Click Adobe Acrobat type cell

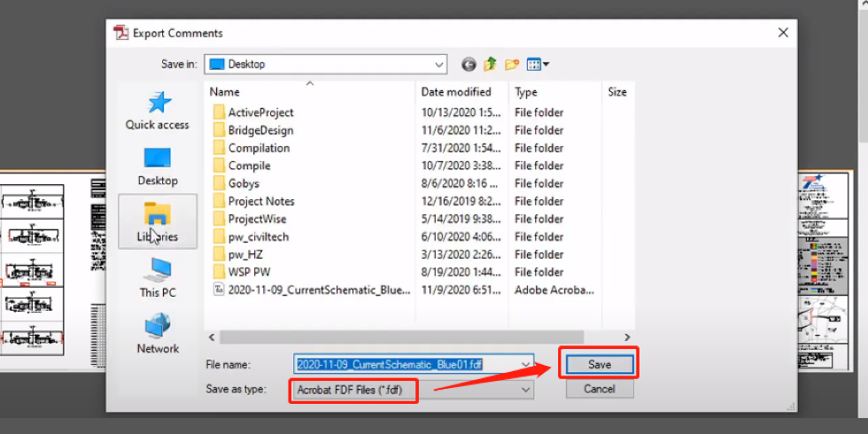coord(554,290)
